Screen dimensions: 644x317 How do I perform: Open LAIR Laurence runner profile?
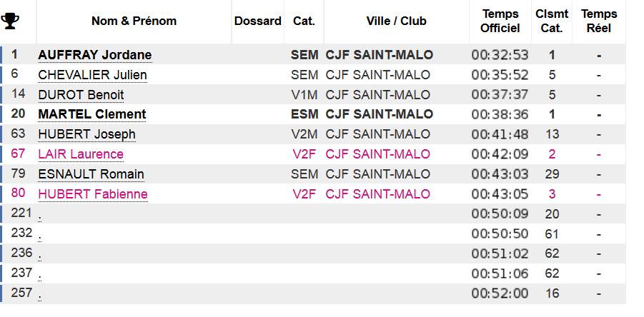tap(81, 154)
